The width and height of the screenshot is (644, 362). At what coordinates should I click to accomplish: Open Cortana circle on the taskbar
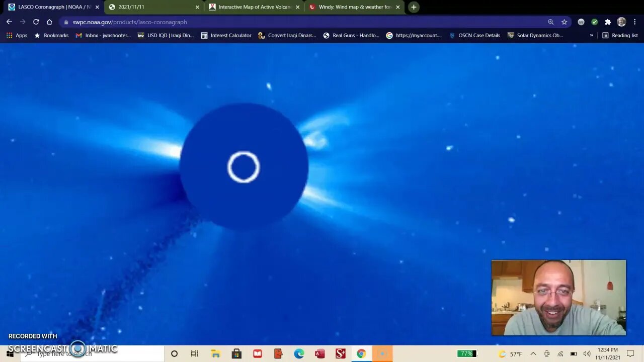174,354
